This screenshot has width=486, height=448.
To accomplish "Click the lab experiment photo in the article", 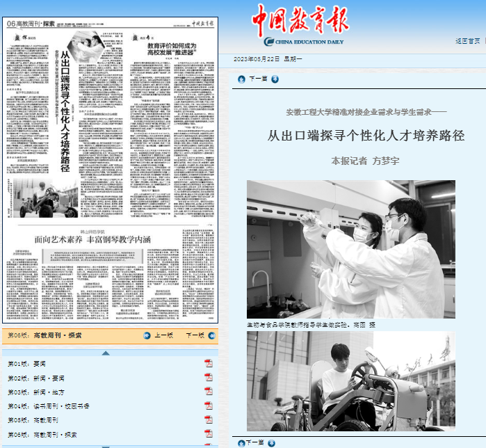I will pos(350,248).
